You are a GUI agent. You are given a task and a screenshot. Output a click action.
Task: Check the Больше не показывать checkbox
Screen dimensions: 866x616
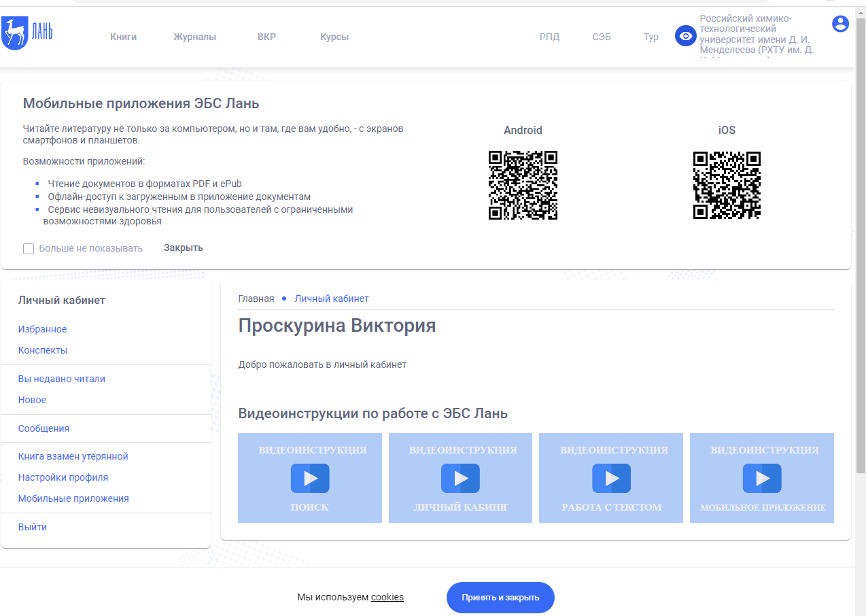[x=29, y=249]
